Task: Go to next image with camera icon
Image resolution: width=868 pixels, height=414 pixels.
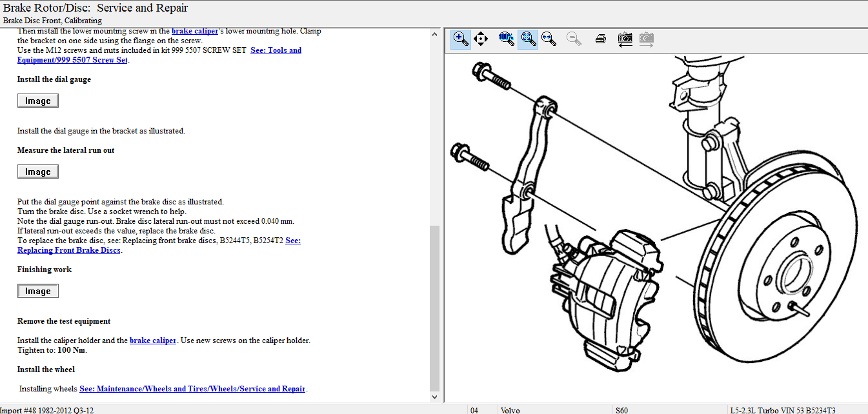Action: [x=646, y=39]
